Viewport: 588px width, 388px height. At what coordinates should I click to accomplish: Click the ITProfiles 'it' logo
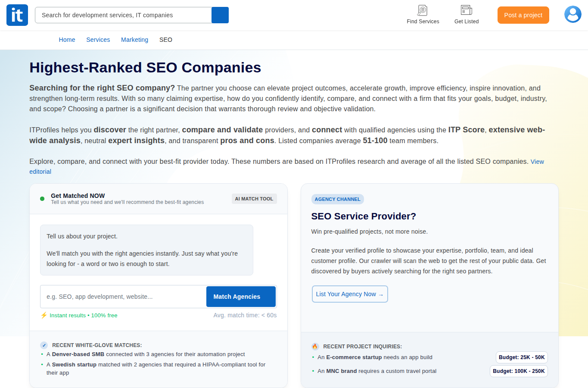(17, 15)
